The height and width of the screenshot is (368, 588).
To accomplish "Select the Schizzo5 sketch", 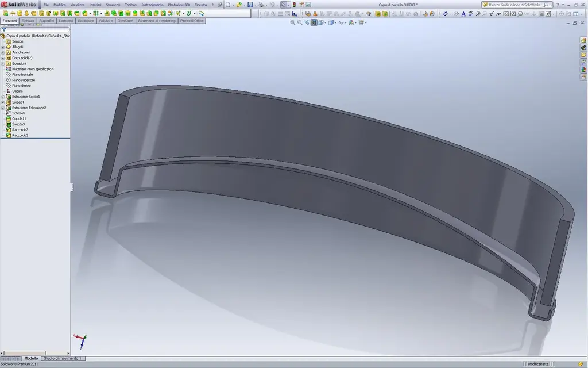I will [x=18, y=113].
